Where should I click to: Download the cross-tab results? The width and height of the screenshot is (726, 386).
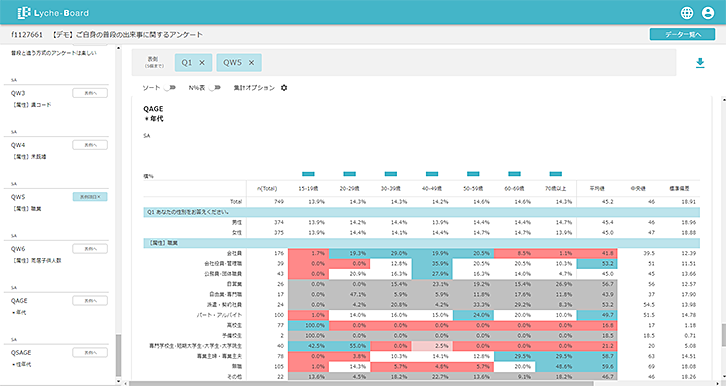pyautogui.click(x=700, y=63)
